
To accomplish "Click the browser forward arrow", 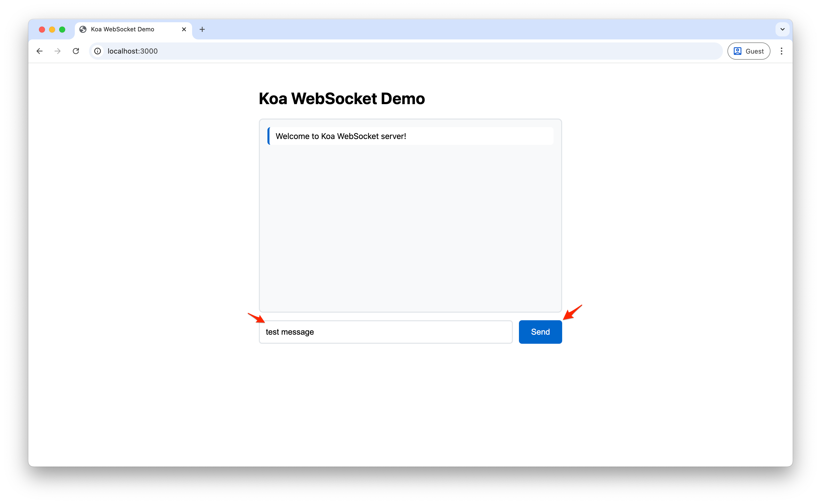I will click(58, 51).
